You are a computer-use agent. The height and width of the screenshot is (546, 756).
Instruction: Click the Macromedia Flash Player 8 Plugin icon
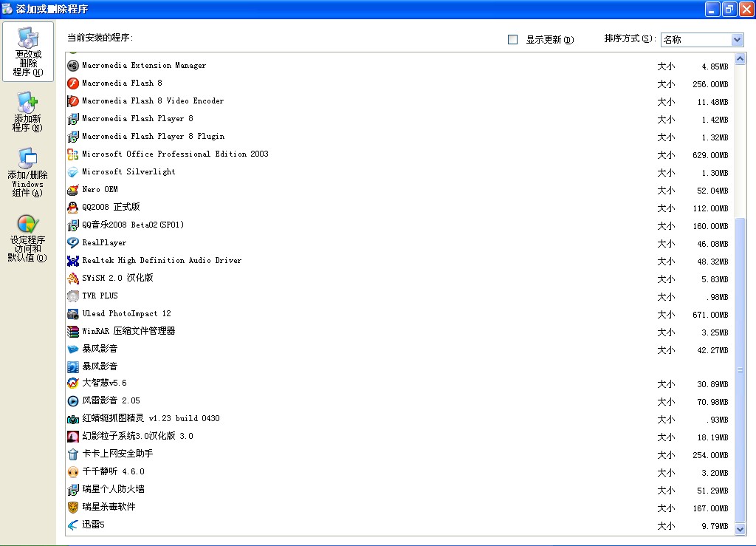click(73, 137)
